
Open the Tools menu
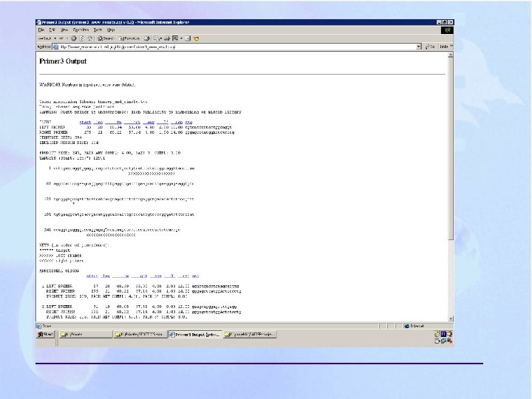(x=98, y=30)
